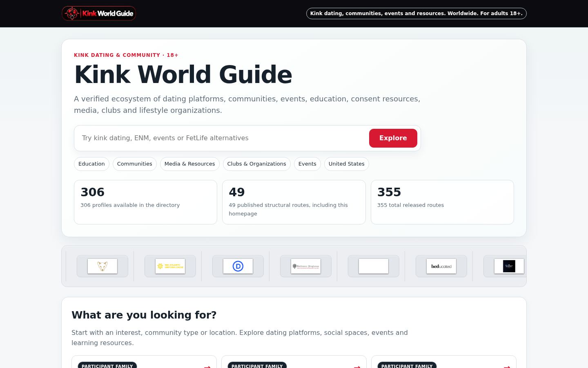
Task: Select the Events category chip
Action: tap(307, 164)
